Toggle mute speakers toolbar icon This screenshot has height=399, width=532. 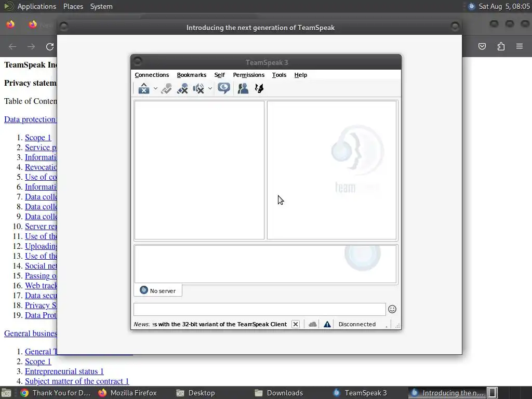coord(198,88)
